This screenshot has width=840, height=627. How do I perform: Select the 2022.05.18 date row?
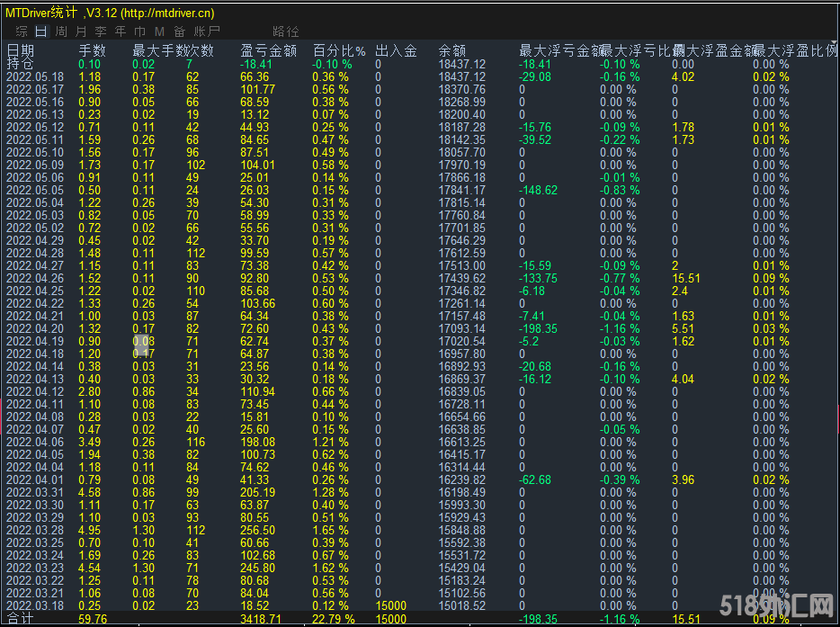click(35, 77)
